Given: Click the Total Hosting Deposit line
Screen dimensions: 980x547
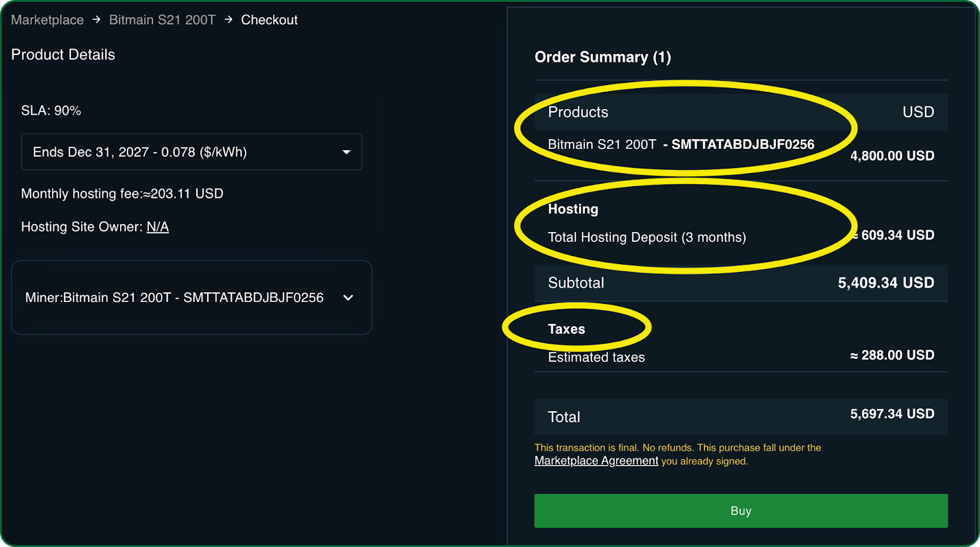Looking at the screenshot, I should pos(647,237).
